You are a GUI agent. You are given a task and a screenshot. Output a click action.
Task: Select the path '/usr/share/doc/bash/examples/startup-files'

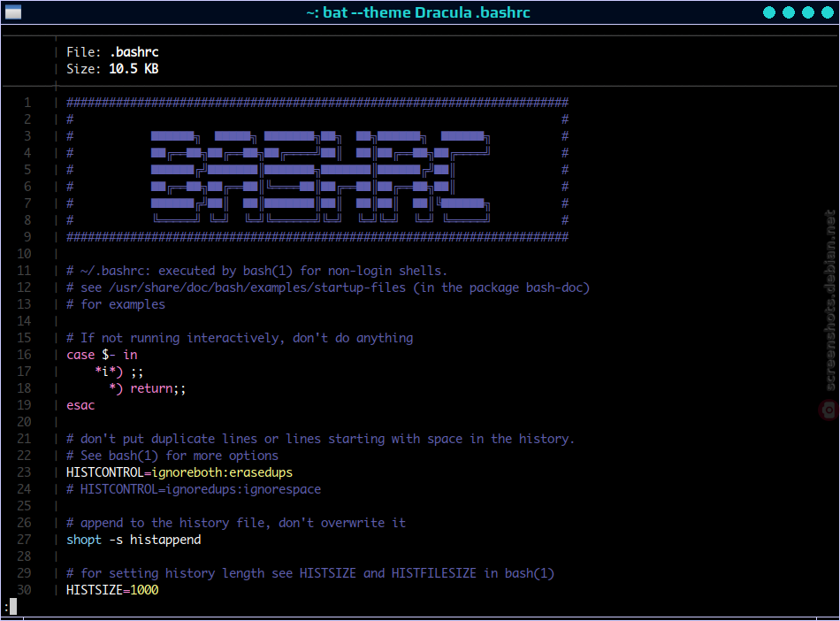tap(257, 287)
